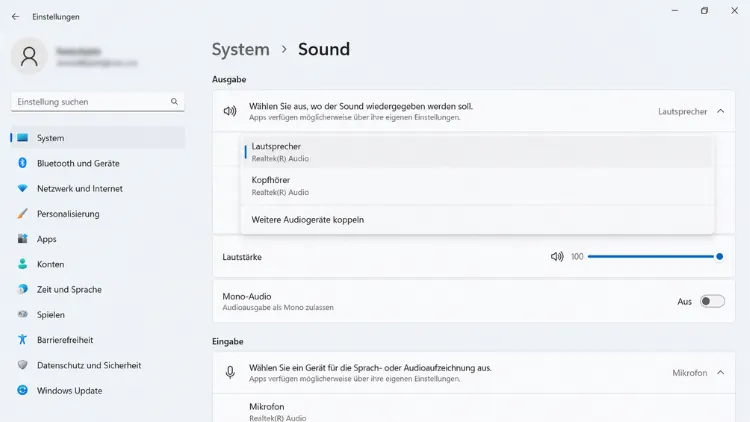Click the Apps icon in sidebar

tap(22, 239)
